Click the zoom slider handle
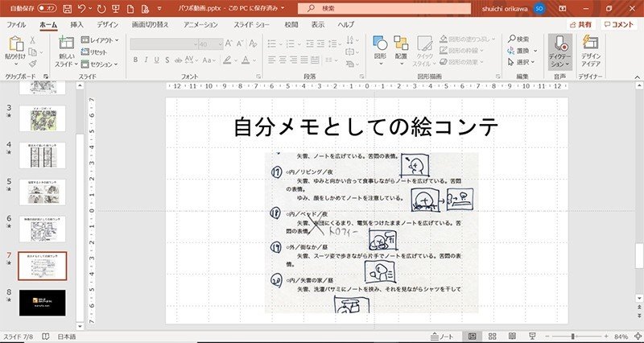Screen dimensions: 644x343 click(572, 337)
